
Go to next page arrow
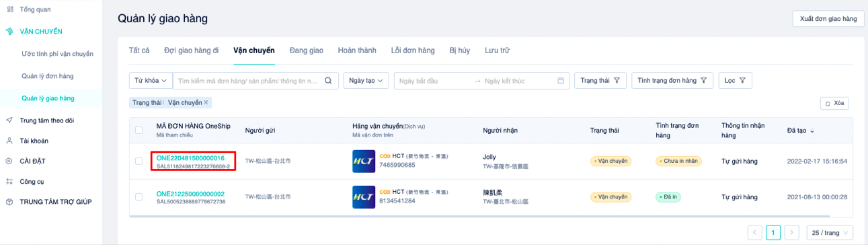tap(792, 233)
